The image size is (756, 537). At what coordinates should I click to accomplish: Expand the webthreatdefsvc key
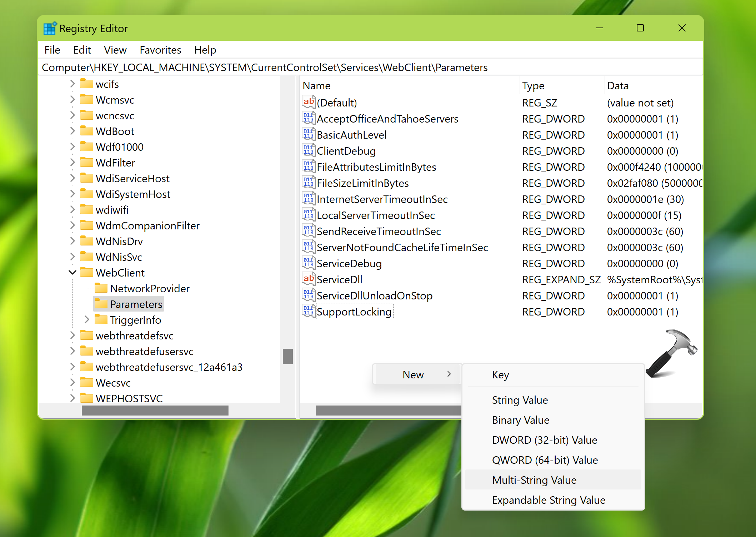(72, 335)
